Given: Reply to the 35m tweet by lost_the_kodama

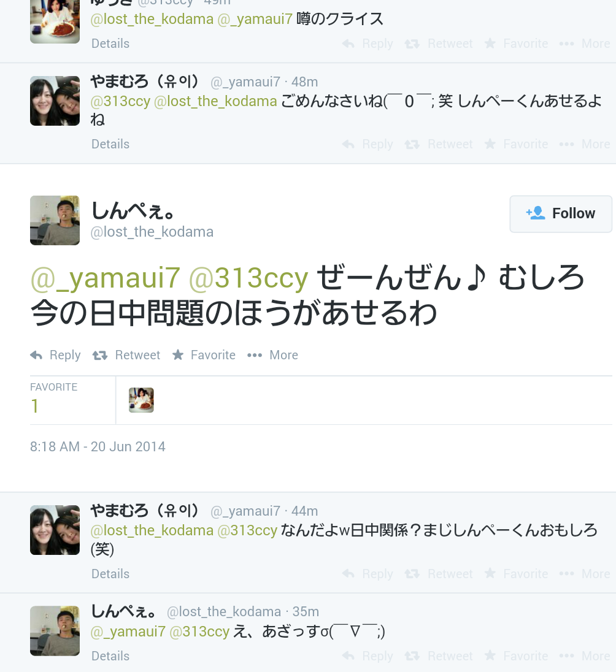Looking at the screenshot, I should (x=368, y=656).
